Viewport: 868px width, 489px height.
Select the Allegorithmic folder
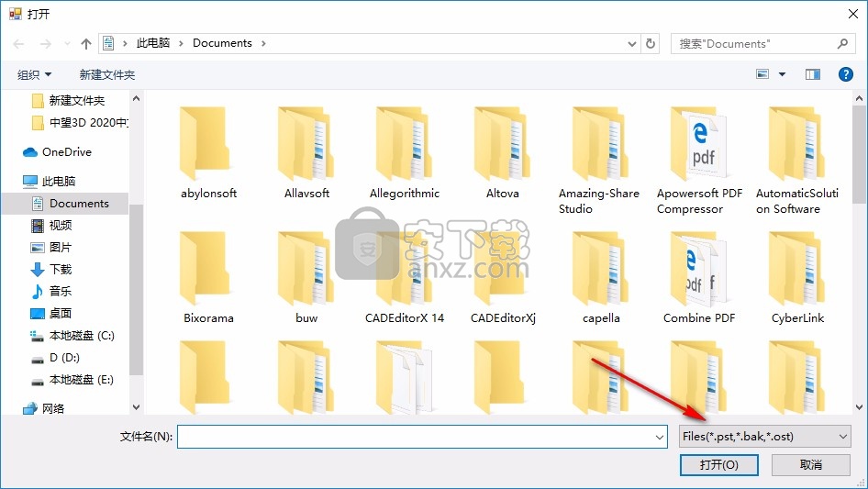[405, 153]
